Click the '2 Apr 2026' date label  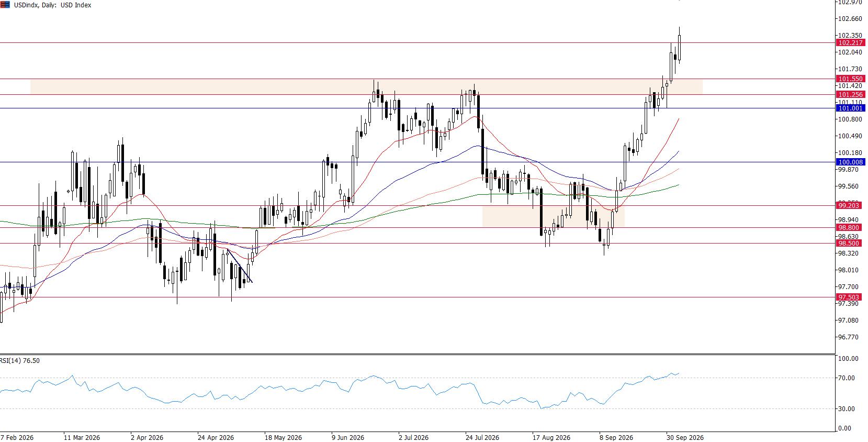[147, 437]
